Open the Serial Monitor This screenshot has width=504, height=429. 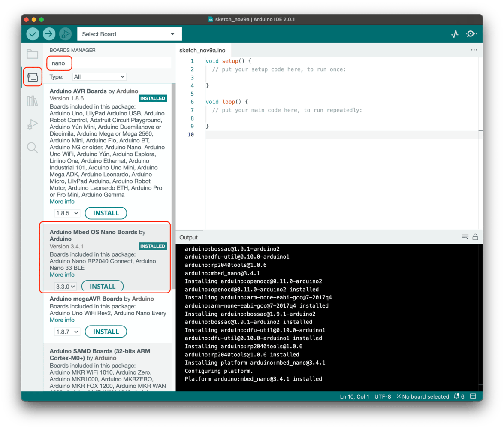471,34
